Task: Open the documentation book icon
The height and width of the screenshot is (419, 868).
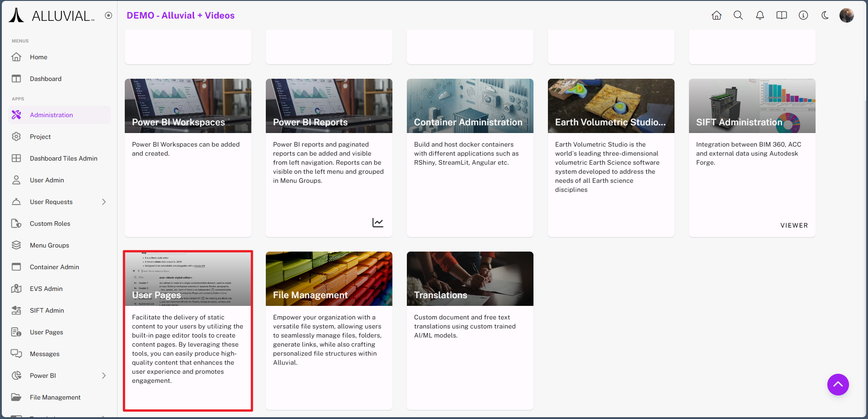Action: 781,15
